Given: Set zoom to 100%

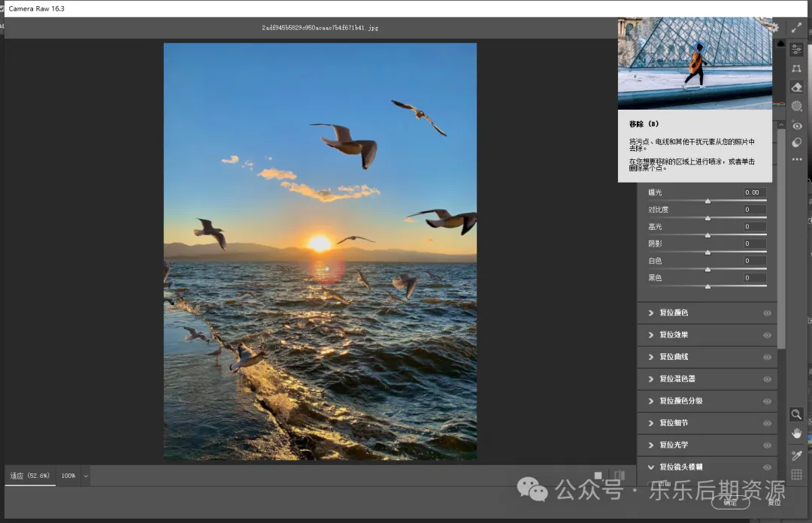Looking at the screenshot, I should 68,476.
